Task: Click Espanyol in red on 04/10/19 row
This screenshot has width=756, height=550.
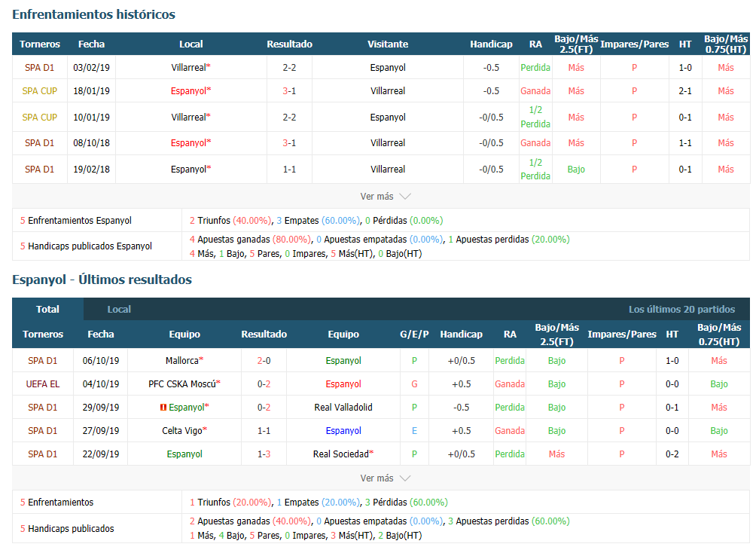Action: click(x=343, y=384)
